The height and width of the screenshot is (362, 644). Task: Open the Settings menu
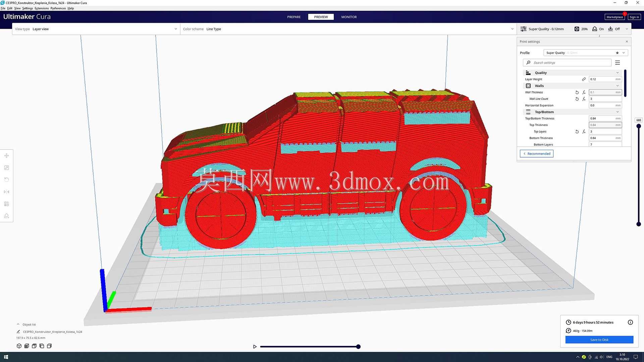(28, 8)
